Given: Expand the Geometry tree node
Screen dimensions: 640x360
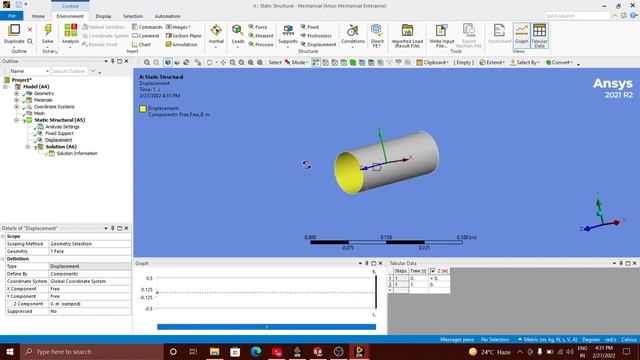Looking at the screenshot, I should 17,93.
